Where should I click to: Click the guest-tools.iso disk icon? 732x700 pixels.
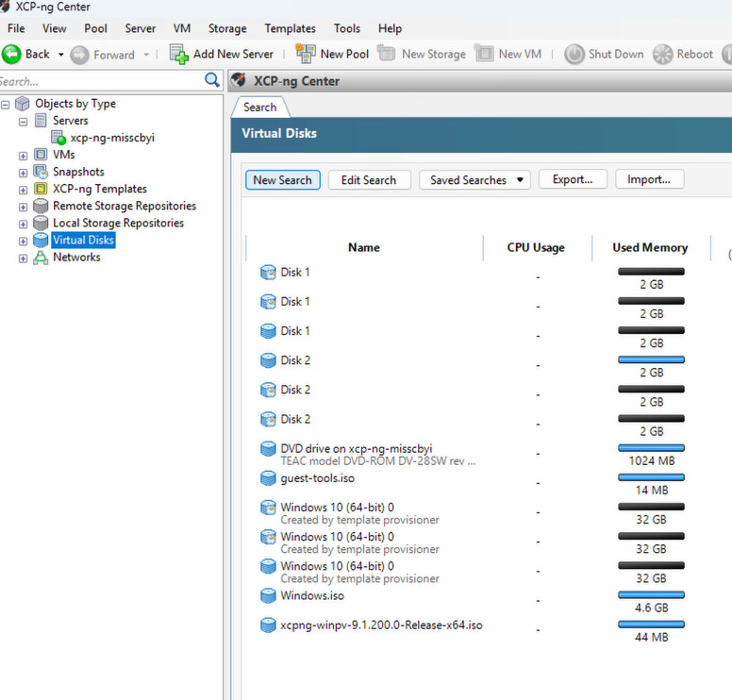(268, 478)
